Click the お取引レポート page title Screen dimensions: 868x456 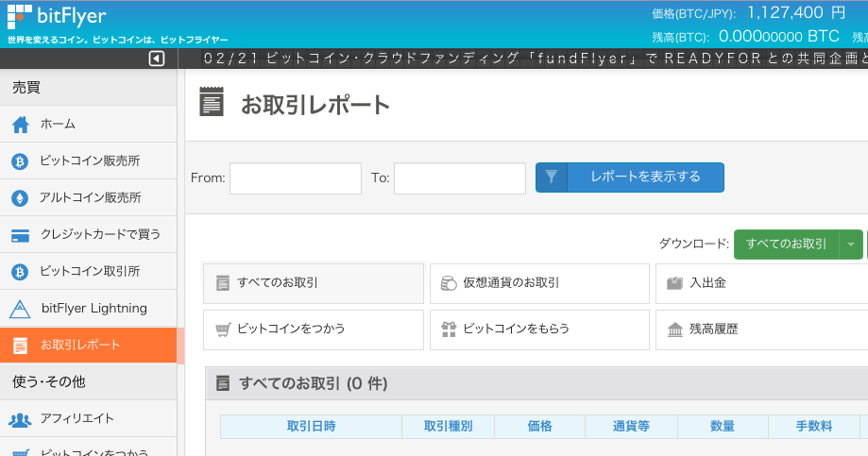(x=315, y=105)
